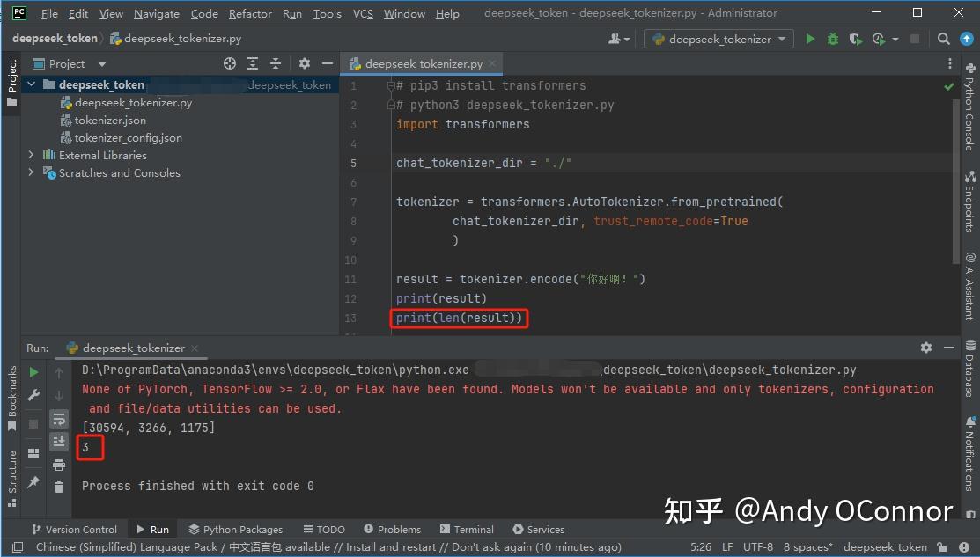Open the Problems tool window

click(x=393, y=529)
